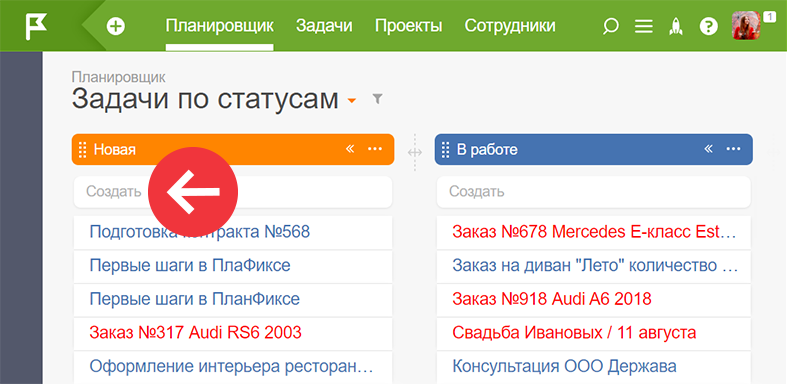
Task: Click the Планировщик breadcrumb label
Action: coord(118,77)
